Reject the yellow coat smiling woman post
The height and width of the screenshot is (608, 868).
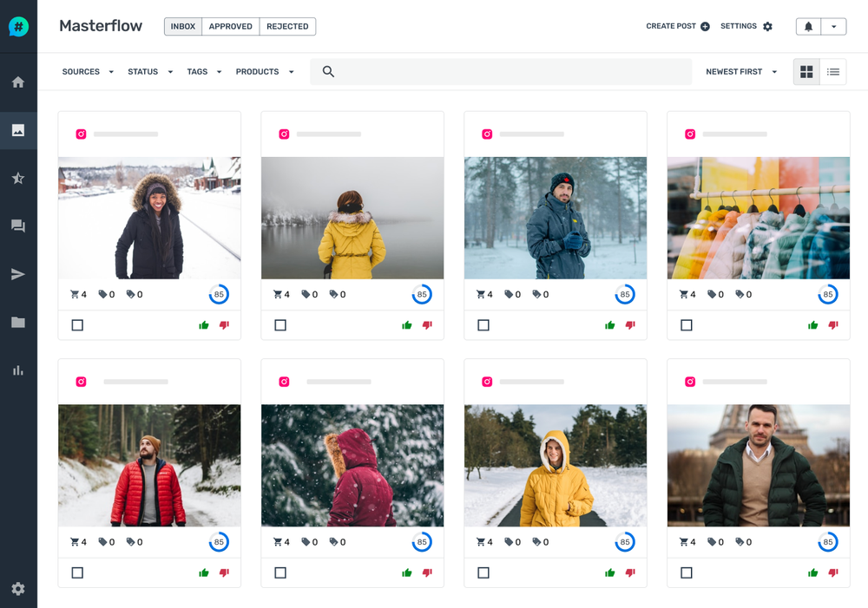(x=630, y=572)
